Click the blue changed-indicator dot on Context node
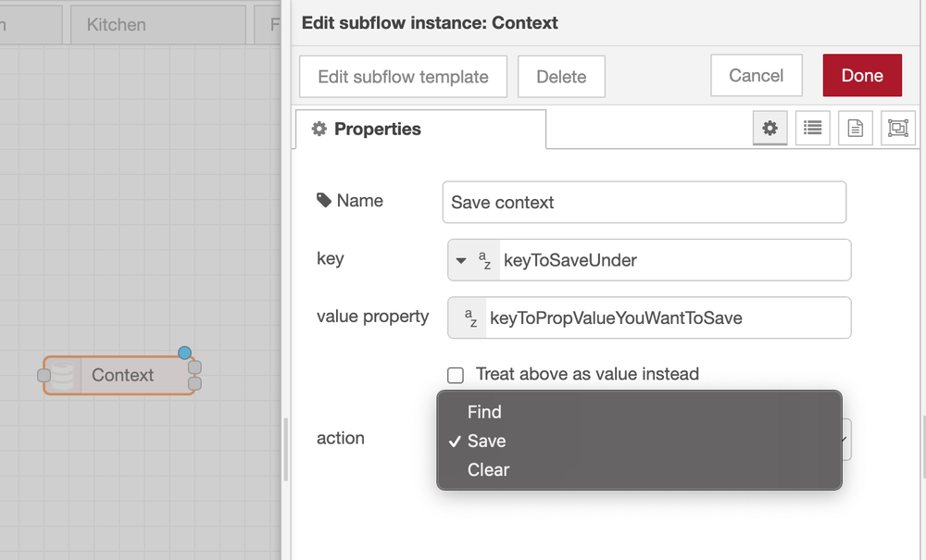This screenshot has height=560, width=926. 185,353
